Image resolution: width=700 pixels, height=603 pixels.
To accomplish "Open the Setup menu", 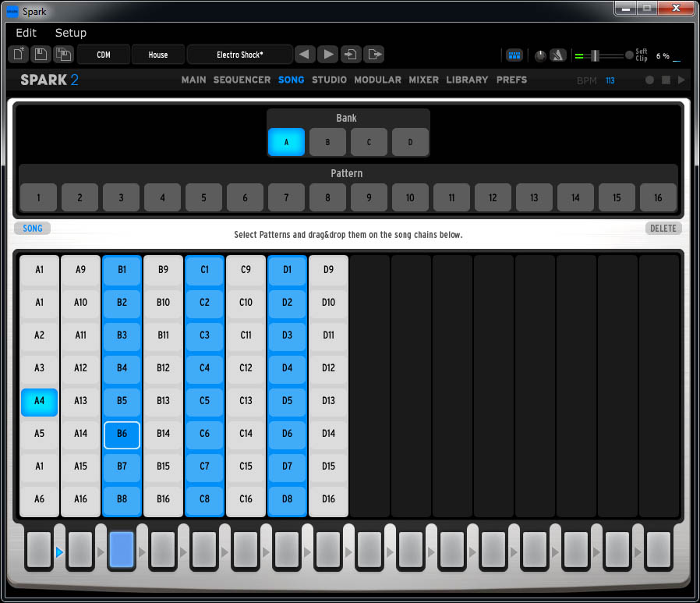I will (x=71, y=33).
